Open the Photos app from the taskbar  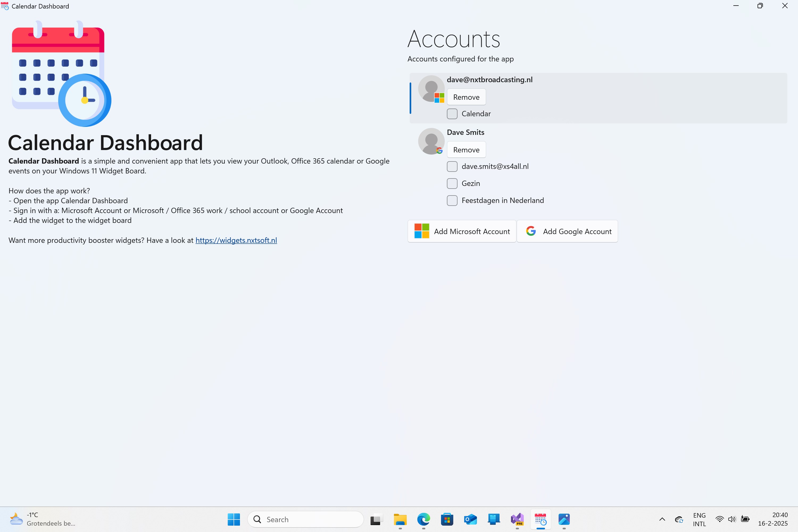click(564, 520)
